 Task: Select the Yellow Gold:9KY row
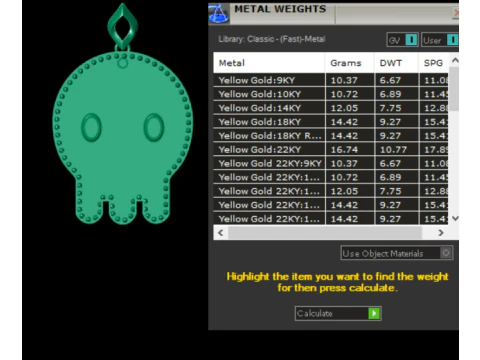[x=331, y=80]
